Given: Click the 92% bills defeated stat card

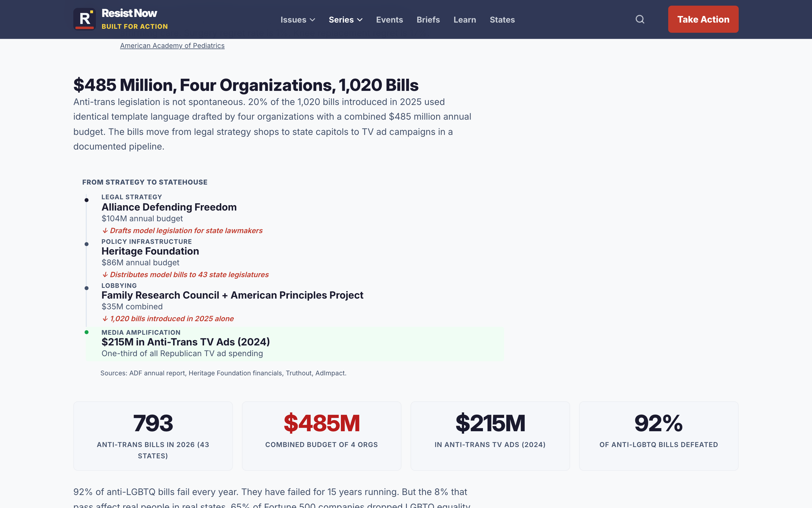Looking at the screenshot, I should [x=659, y=436].
